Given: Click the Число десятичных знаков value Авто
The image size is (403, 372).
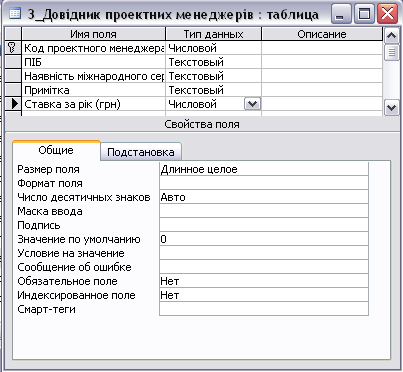Looking at the screenshot, I should (x=264, y=197).
